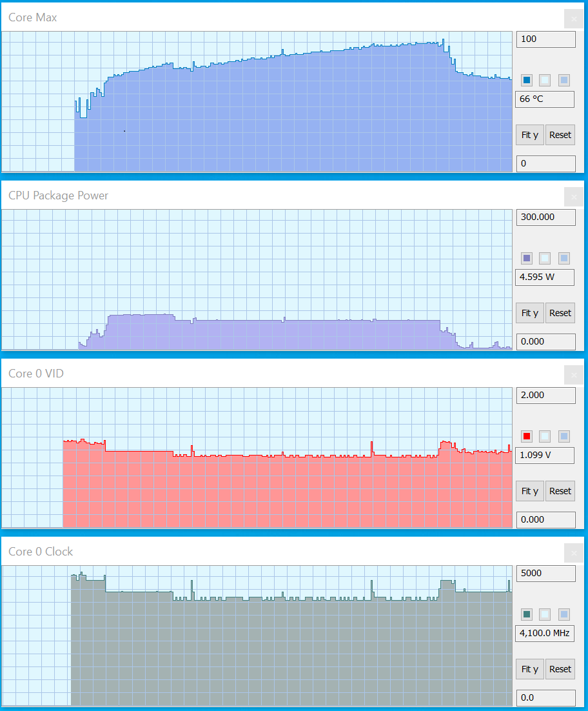The image size is (588, 711).
Task: Click the 4,100.0 MHz current value readout
Action: point(545,634)
